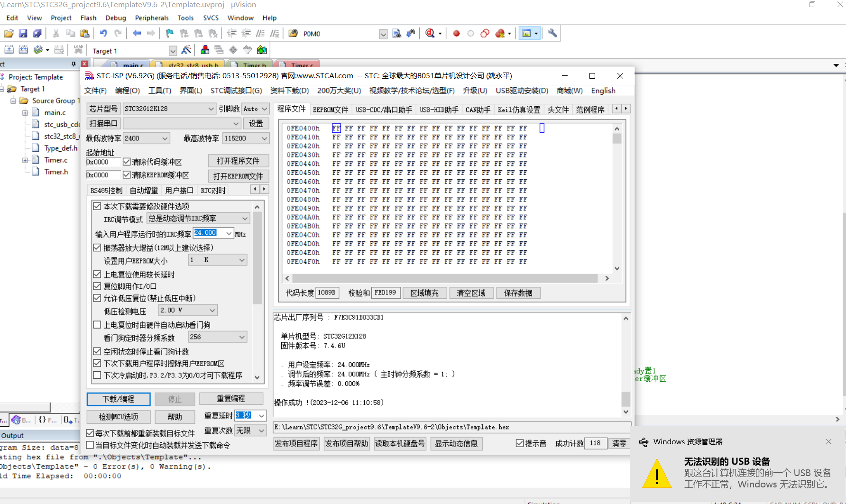Click the 清零 counter reset button
846x504 pixels.
tap(619, 443)
